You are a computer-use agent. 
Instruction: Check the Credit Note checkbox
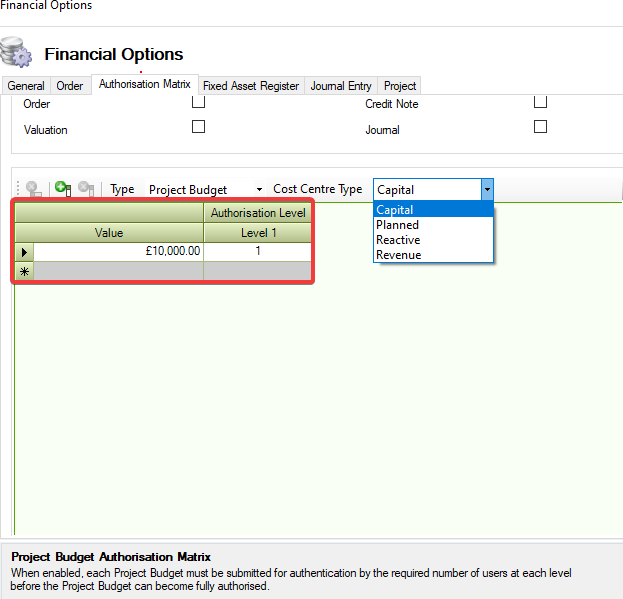click(x=540, y=102)
